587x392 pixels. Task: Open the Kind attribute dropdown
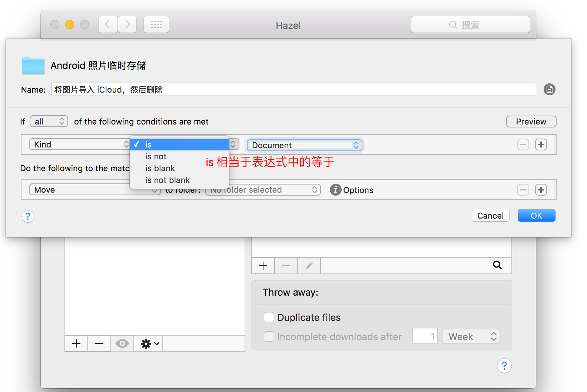80,144
